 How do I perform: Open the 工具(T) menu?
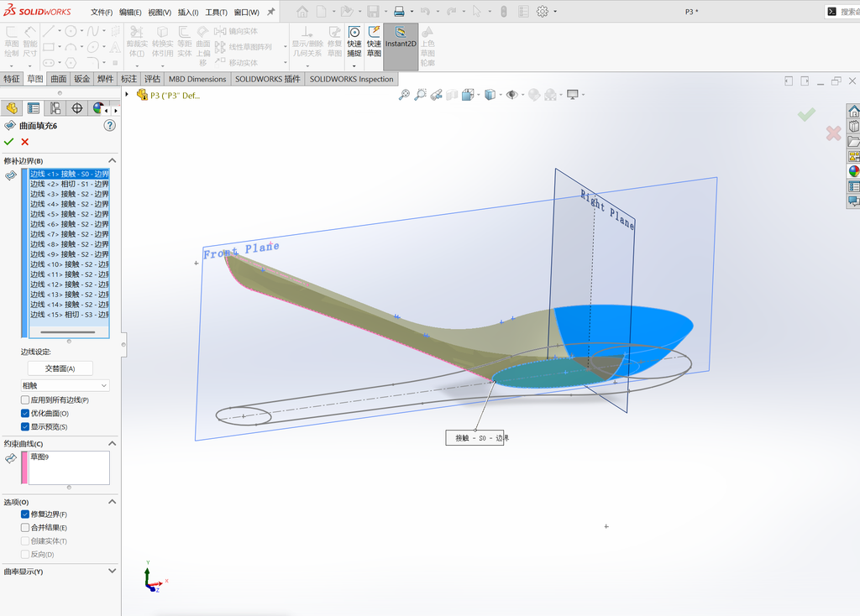tap(216, 12)
